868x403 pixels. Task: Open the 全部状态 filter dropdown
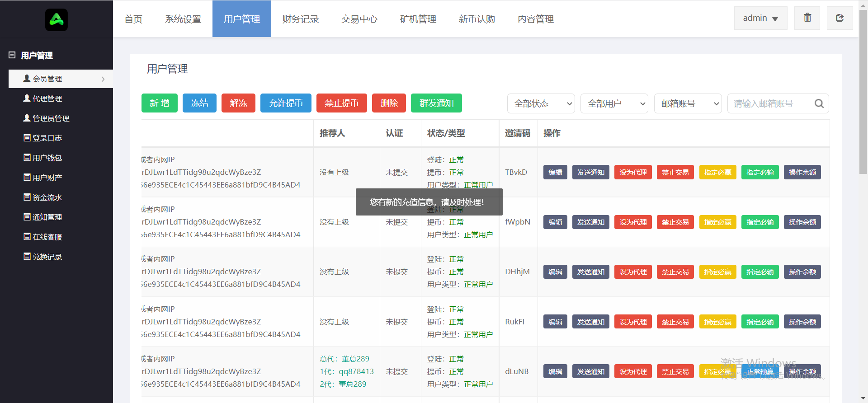click(x=541, y=103)
